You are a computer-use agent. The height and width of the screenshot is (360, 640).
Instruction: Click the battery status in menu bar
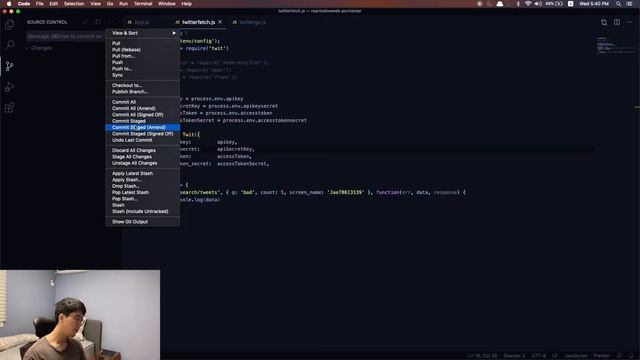tap(554, 4)
